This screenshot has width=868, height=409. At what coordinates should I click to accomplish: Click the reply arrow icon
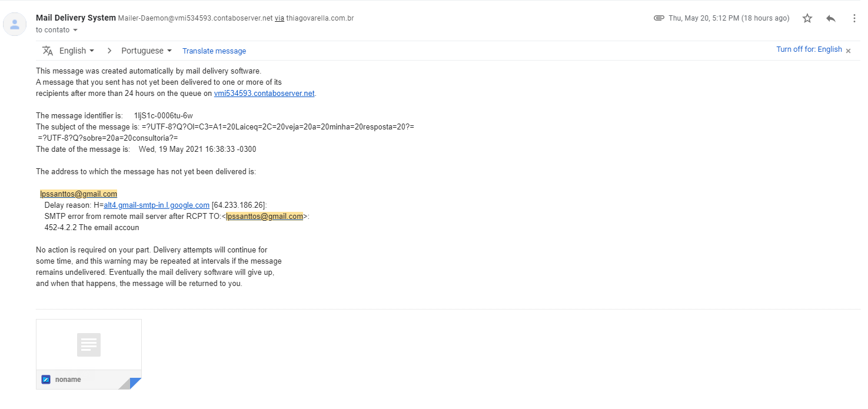(x=830, y=18)
